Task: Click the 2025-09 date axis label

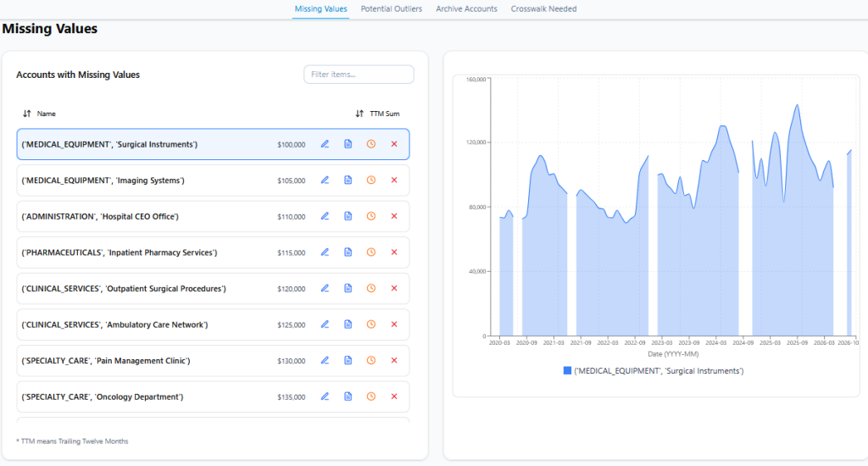Action: coord(797,342)
